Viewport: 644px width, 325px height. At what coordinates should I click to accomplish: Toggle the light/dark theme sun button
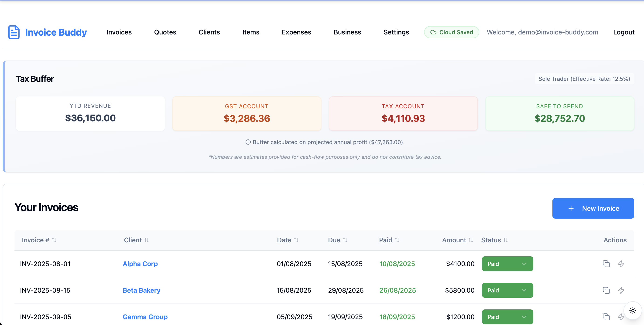(633, 311)
